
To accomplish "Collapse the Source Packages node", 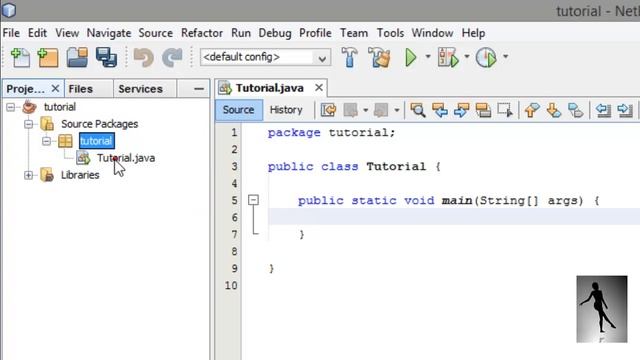I will tap(29, 124).
